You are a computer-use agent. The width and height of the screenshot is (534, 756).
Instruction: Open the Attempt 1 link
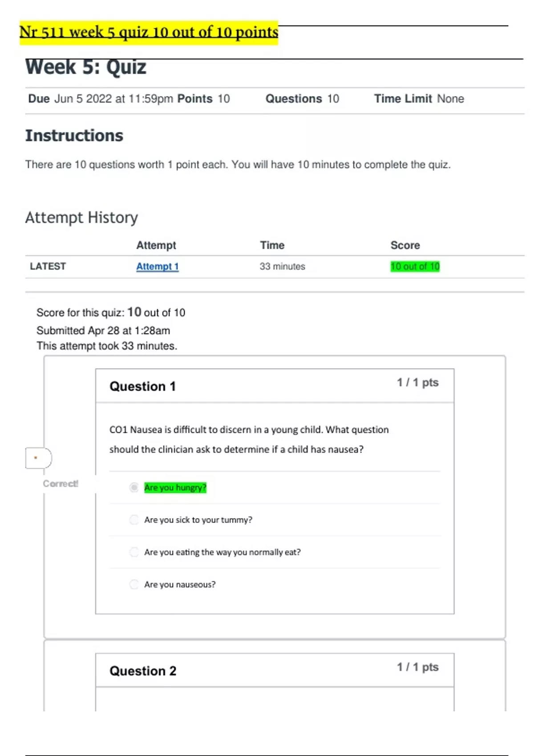pos(157,266)
